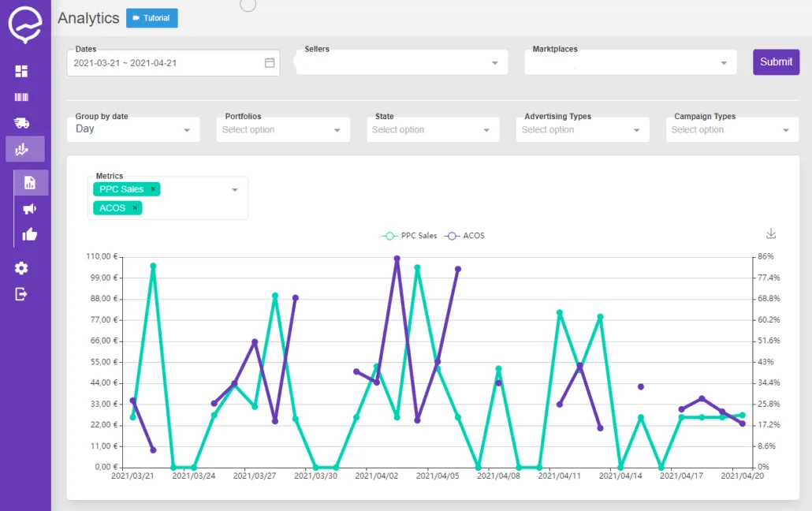The width and height of the screenshot is (812, 511).
Task: Expand the Campaign Types dropdown
Action: (732, 129)
